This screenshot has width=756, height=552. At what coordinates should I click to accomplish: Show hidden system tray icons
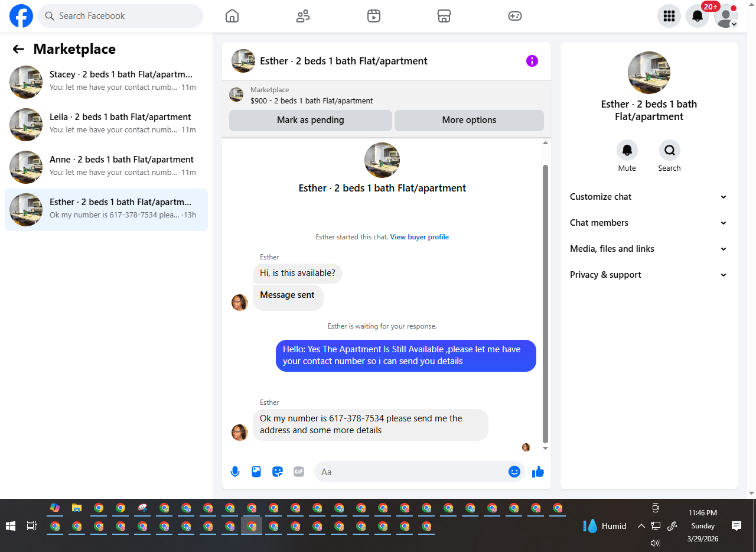tap(641, 526)
